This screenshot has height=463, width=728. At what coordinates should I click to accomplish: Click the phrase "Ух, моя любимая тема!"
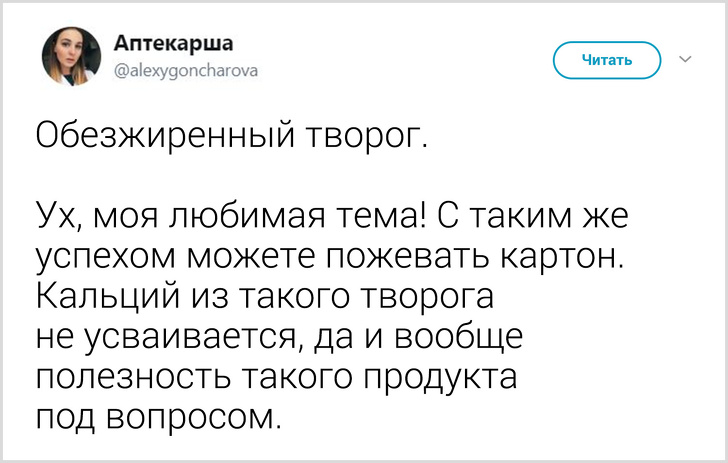click(x=232, y=214)
